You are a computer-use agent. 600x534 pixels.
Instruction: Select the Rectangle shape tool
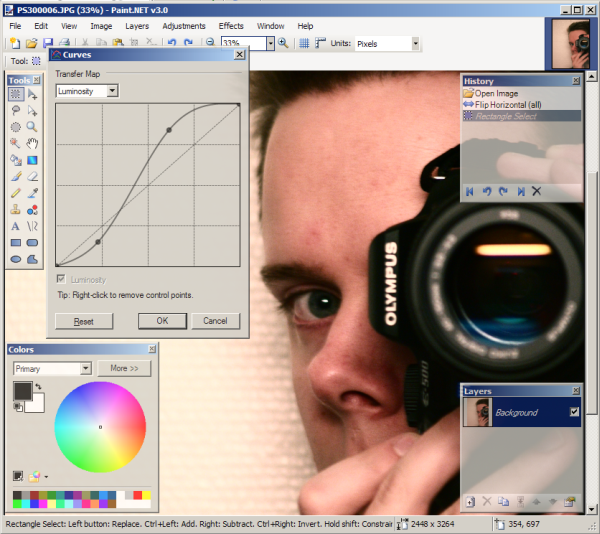coord(15,243)
